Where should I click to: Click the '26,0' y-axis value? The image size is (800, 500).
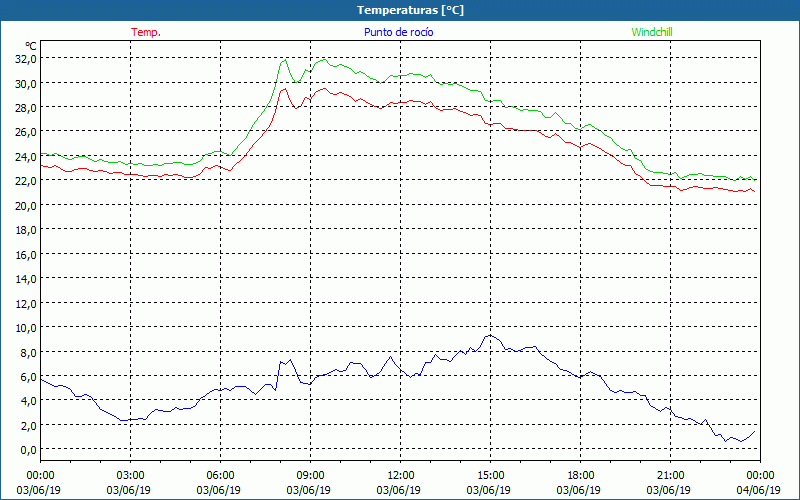coord(26,132)
